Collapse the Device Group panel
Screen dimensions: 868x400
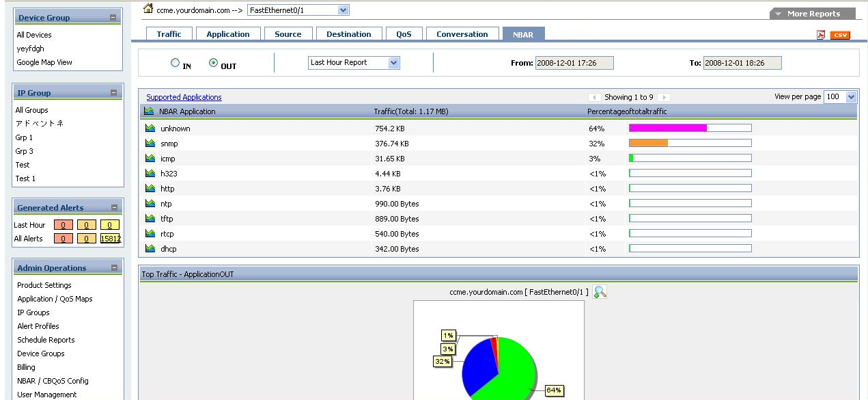tap(113, 18)
